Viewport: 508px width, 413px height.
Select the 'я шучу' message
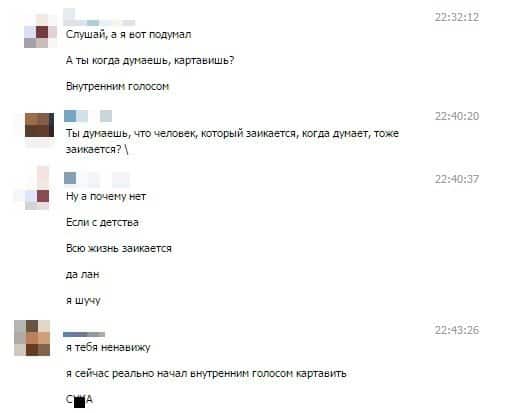[83, 301]
